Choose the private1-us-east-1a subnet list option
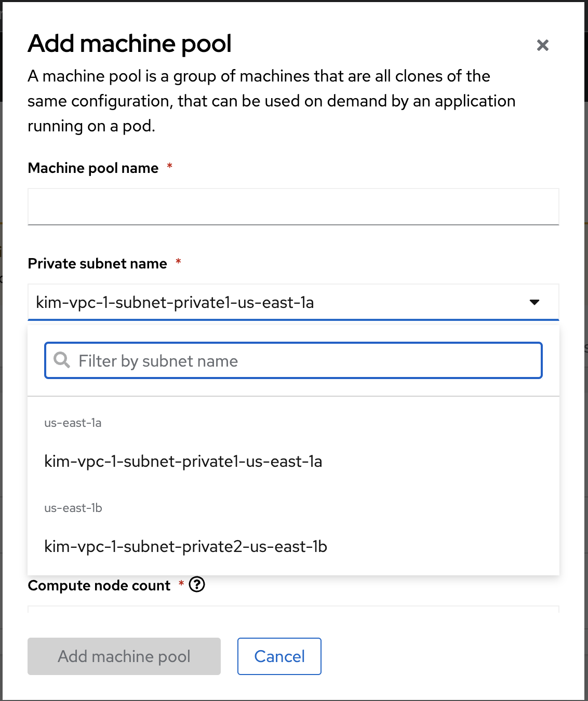588x701 pixels. pyautogui.click(x=183, y=461)
